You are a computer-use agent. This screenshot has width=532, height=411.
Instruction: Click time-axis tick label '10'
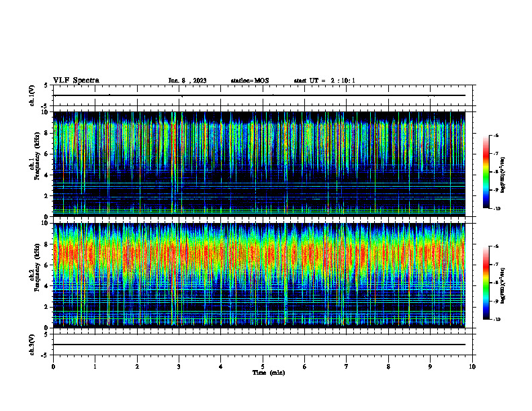coord(472,367)
